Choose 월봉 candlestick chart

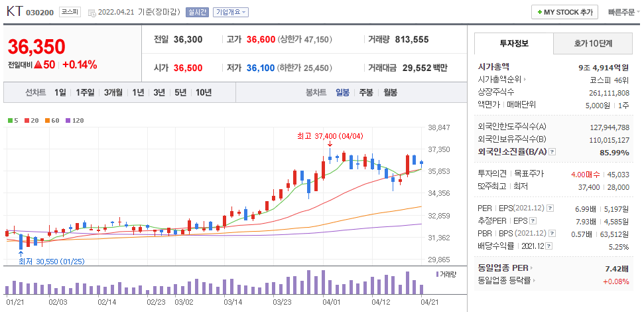coord(390,92)
